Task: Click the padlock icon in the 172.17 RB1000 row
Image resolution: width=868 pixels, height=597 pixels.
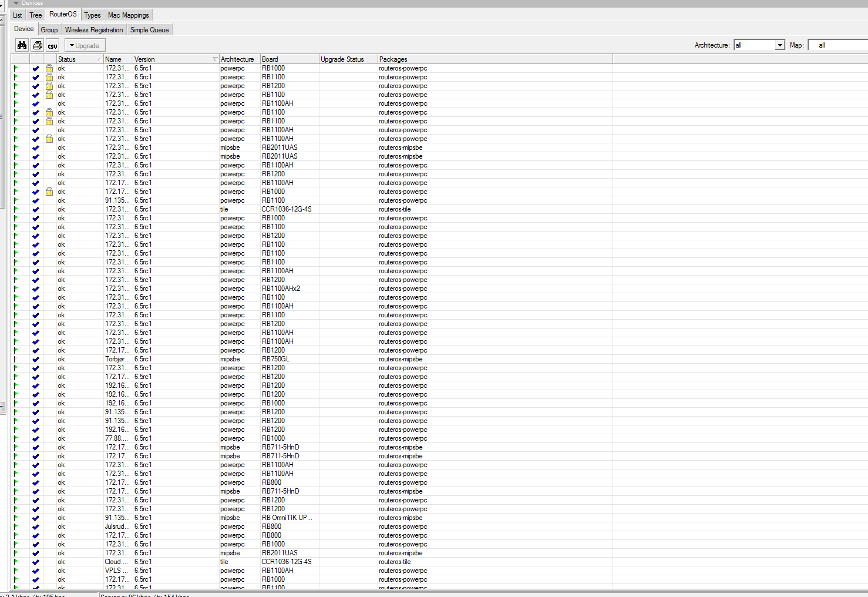Action: [x=49, y=192]
